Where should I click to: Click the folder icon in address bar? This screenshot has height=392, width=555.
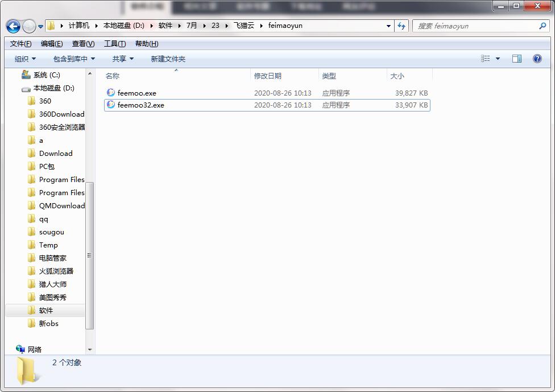coord(51,26)
